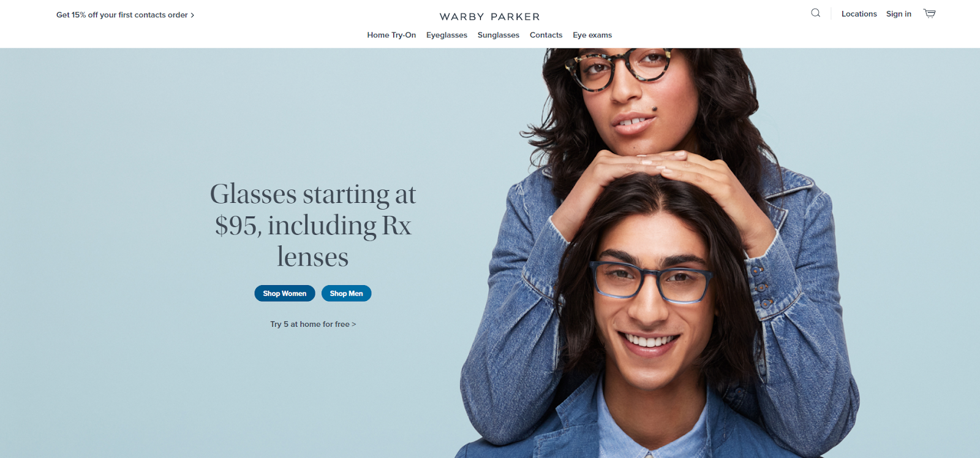The width and height of the screenshot is (980, 458).
Task: Open the Home Try-On menu
Action: point(391,35)
